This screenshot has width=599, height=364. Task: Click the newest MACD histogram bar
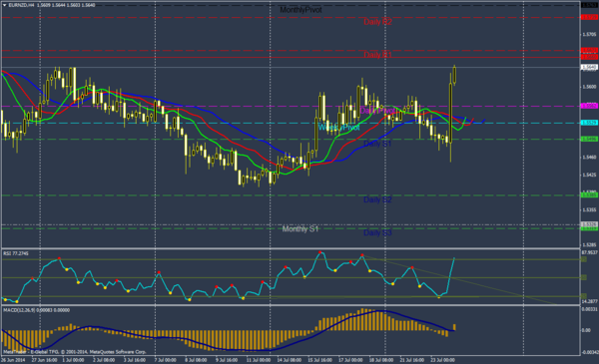pos(454,327)
